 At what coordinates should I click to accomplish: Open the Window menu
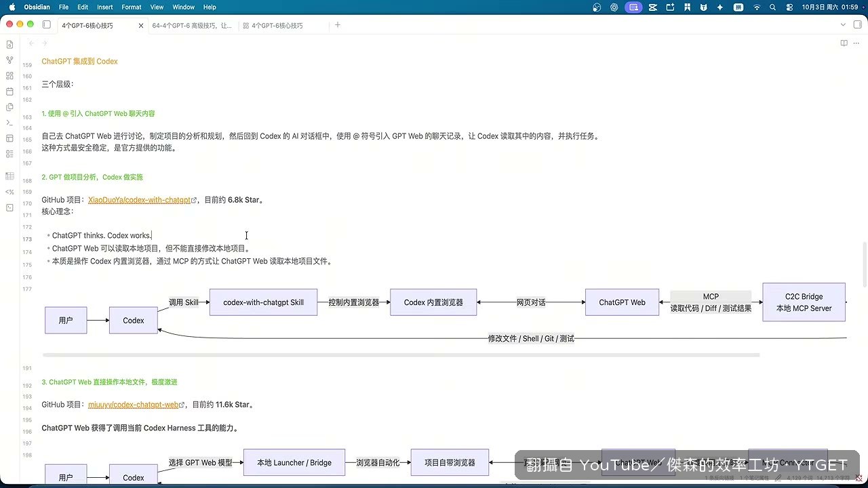184,7
